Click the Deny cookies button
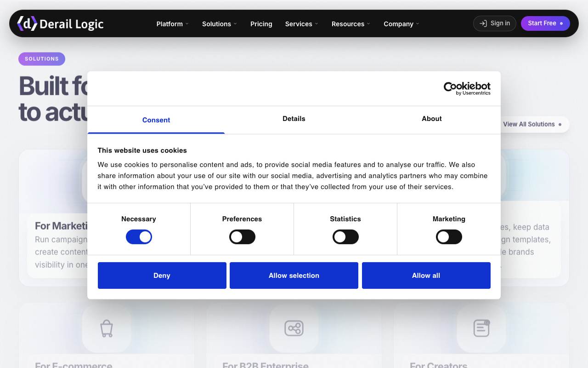 [162, 276]
